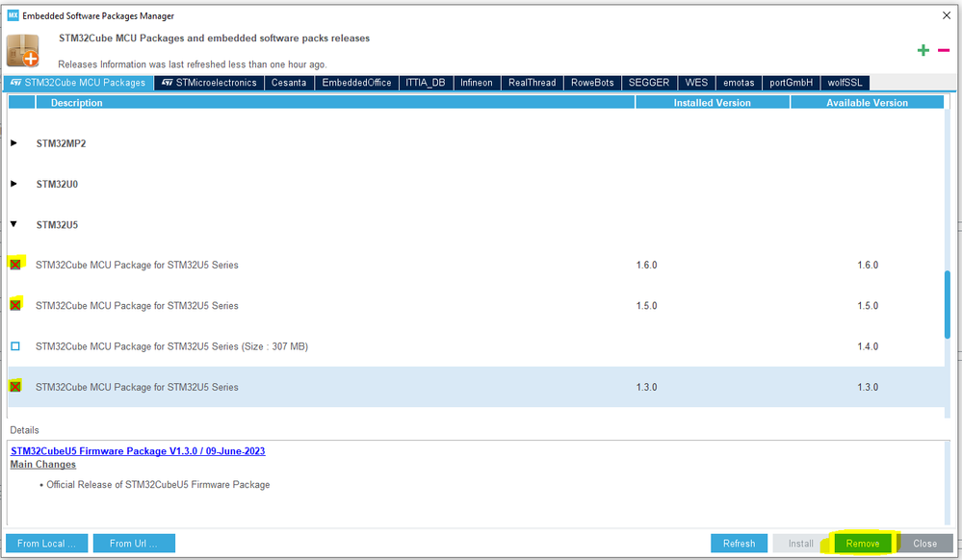The height and width of the screenshot is (560, 962).
Task: Click the green plus icon to expand all
Action: [923, 50]
